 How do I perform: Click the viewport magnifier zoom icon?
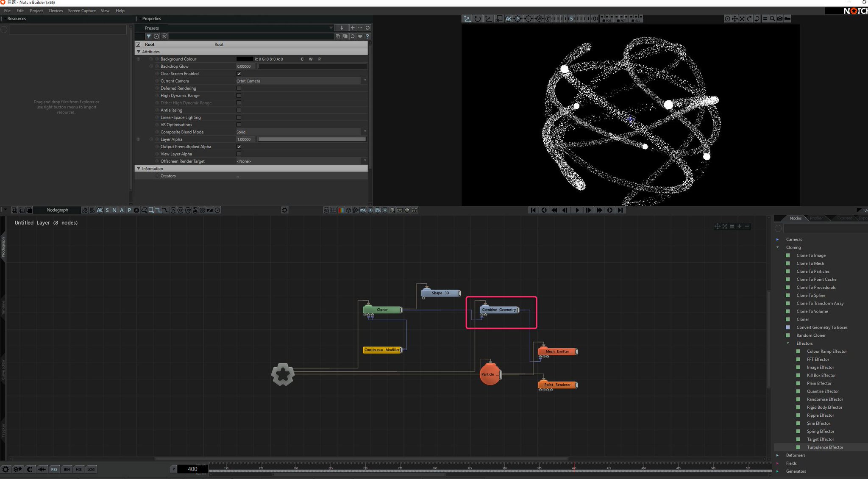coord(772,19)
